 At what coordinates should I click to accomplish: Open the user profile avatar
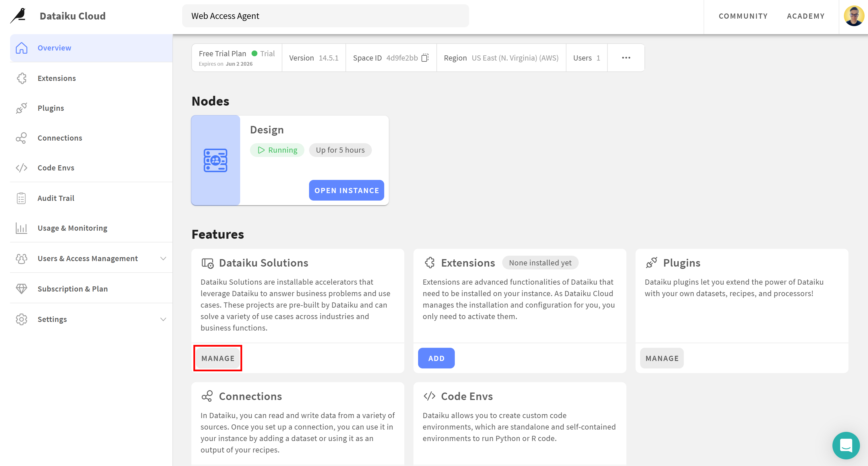tap(854, 16)
